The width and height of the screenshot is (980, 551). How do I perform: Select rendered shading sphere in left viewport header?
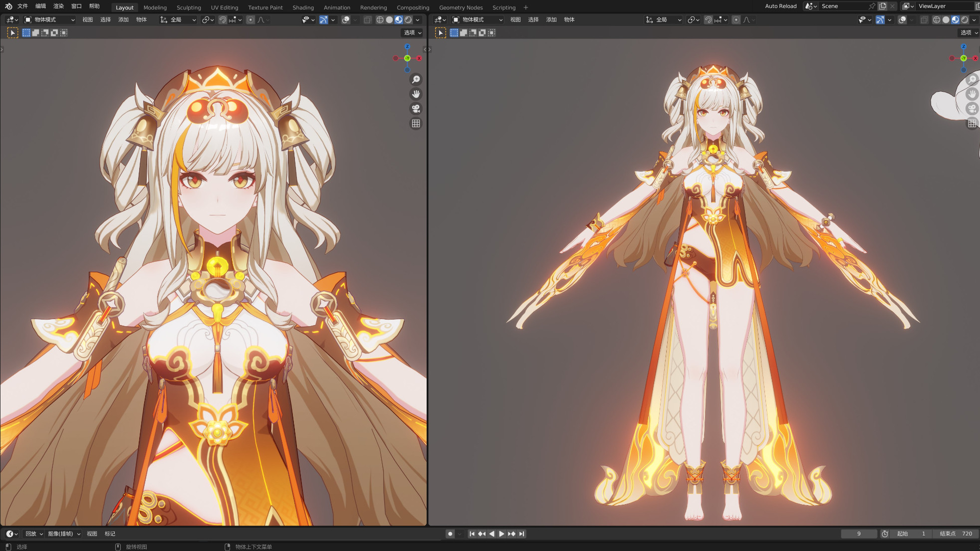tap(408, 20)
